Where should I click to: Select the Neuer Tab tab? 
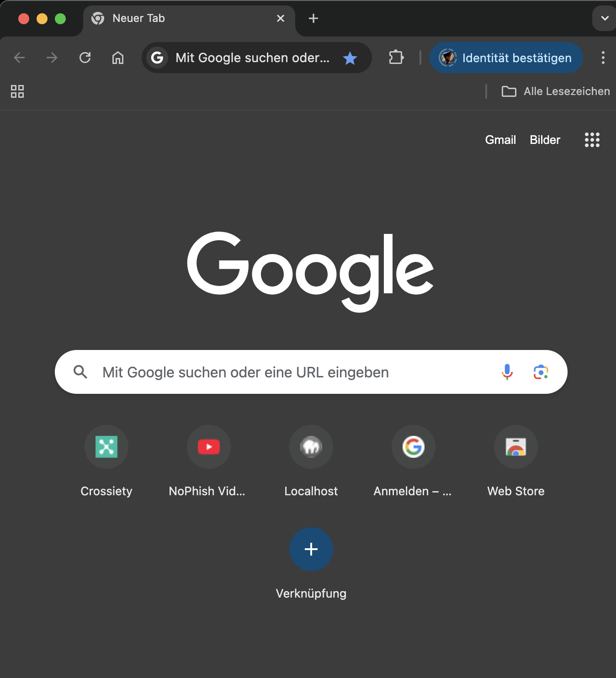(x=189, y=19)
